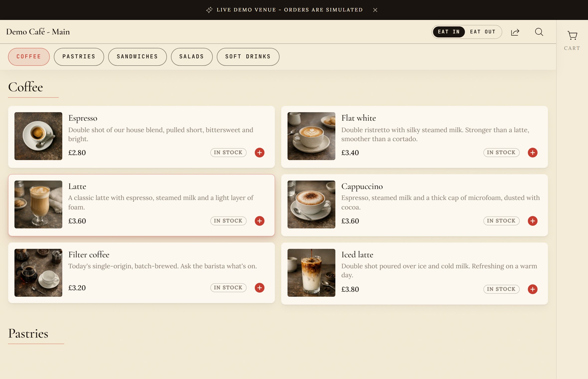Click the Demo Café - Main title
This screenshot has width=588, height=379.
[38, 32]
